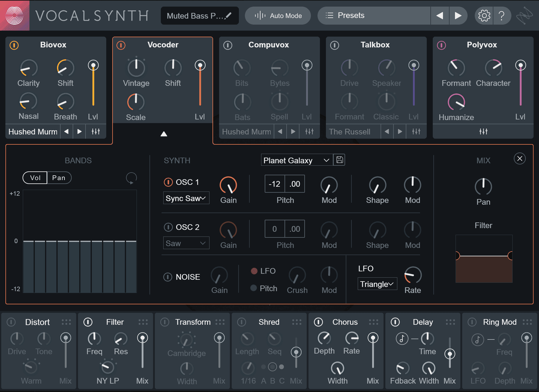Screen dimensions: 539x392
Task: Open Biovox advanced settings sliders icon
Action: pyautogui.click(x=96, y=131)
